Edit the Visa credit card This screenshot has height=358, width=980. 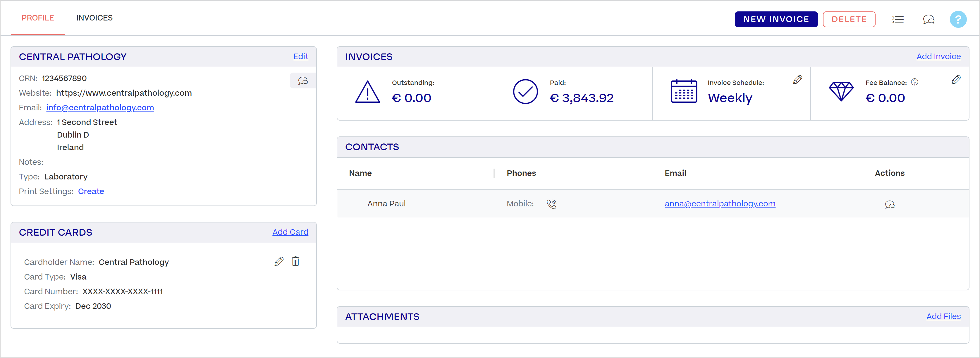pos(279,261)
